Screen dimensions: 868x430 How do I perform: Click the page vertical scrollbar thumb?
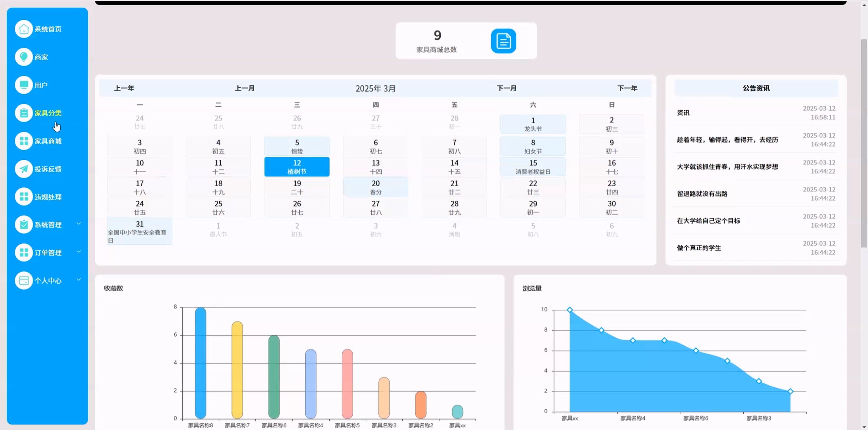pos(864,143)
